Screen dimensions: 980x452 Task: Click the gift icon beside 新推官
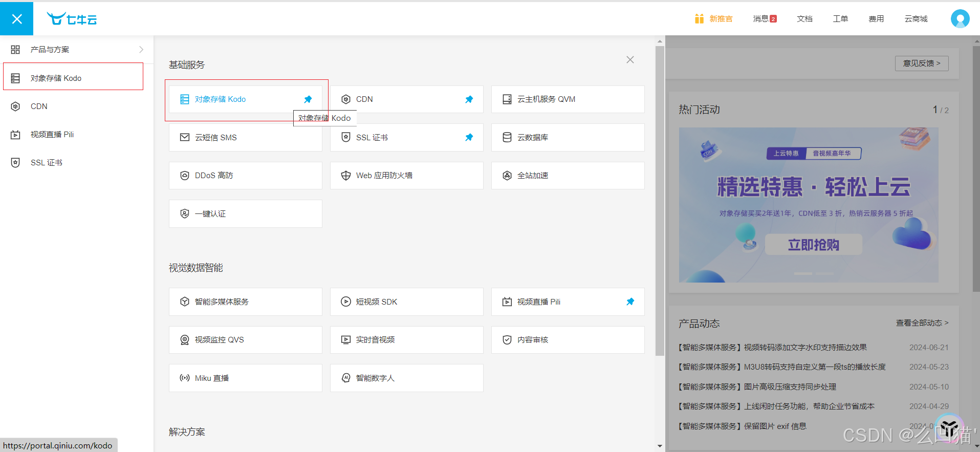click(x=699, y=19)
